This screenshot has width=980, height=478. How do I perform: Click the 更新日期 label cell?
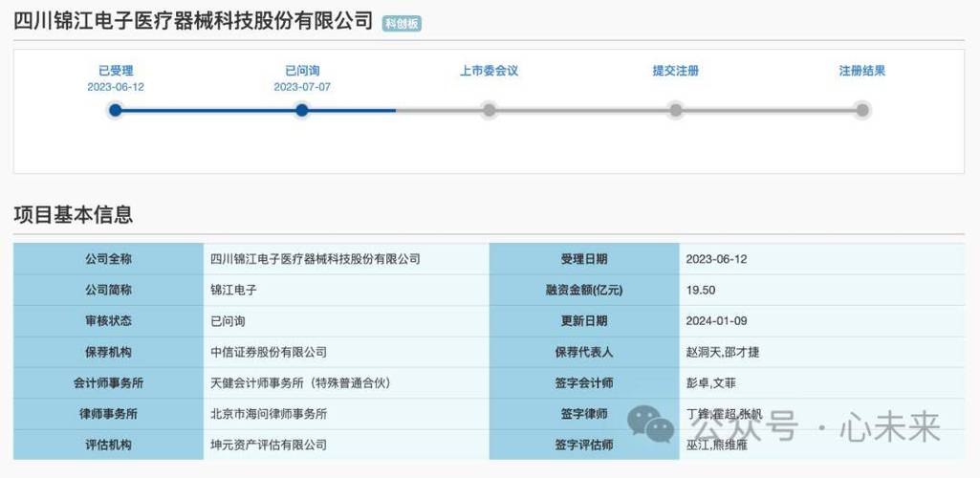[x=584, y=321]
